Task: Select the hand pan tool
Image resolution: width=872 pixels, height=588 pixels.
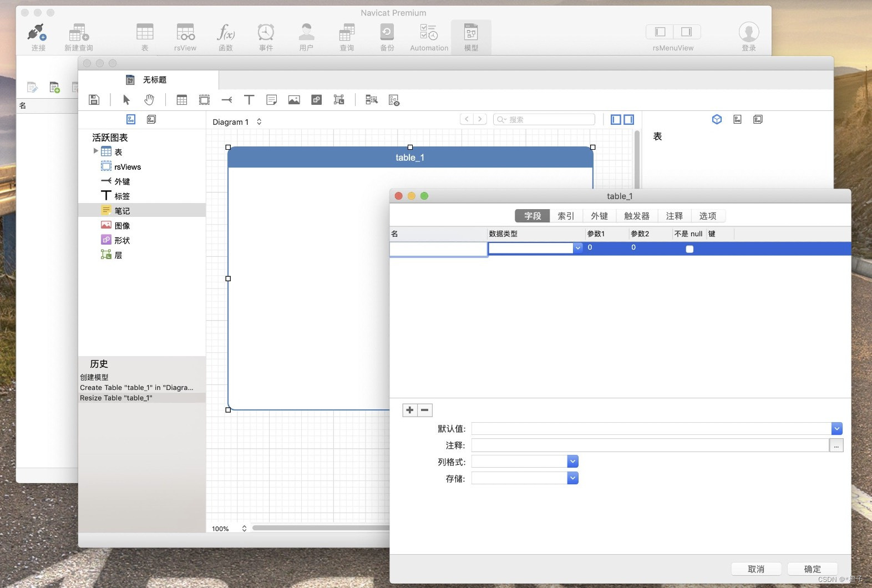Action: click(x=149, y=100)
